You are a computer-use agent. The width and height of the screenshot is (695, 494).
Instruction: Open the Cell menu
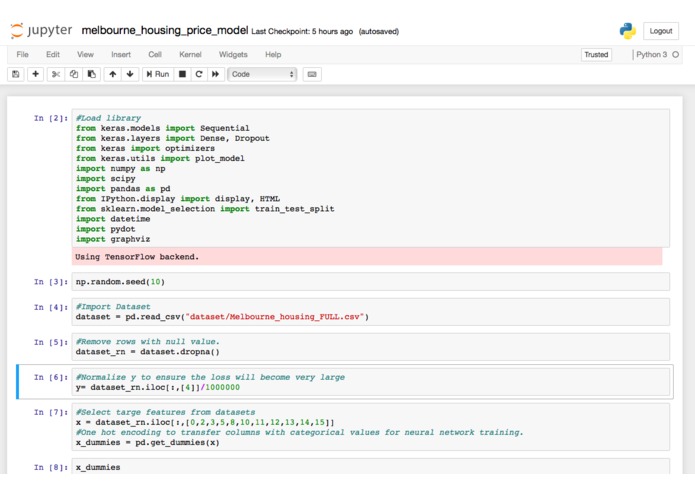click(x=155, y=54)
